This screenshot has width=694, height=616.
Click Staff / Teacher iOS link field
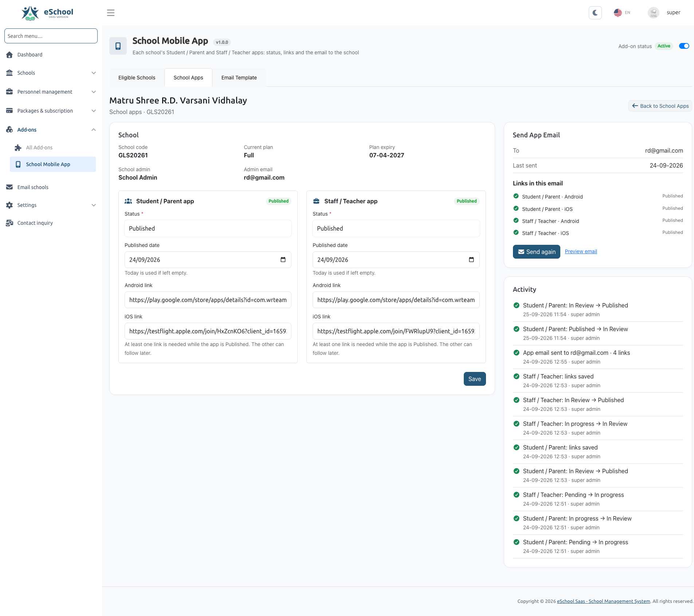396,331
